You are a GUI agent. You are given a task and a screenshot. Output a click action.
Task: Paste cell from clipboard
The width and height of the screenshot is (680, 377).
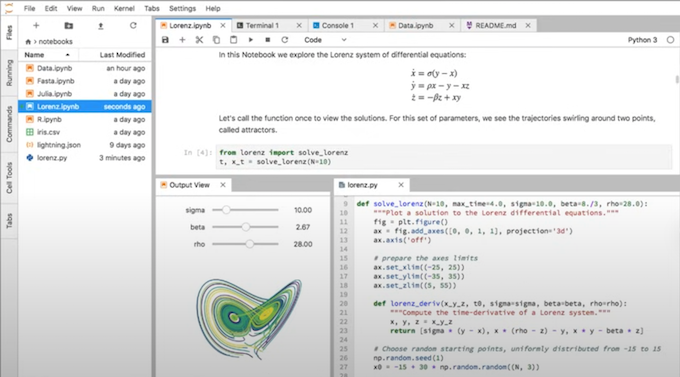tap(233, 40)
